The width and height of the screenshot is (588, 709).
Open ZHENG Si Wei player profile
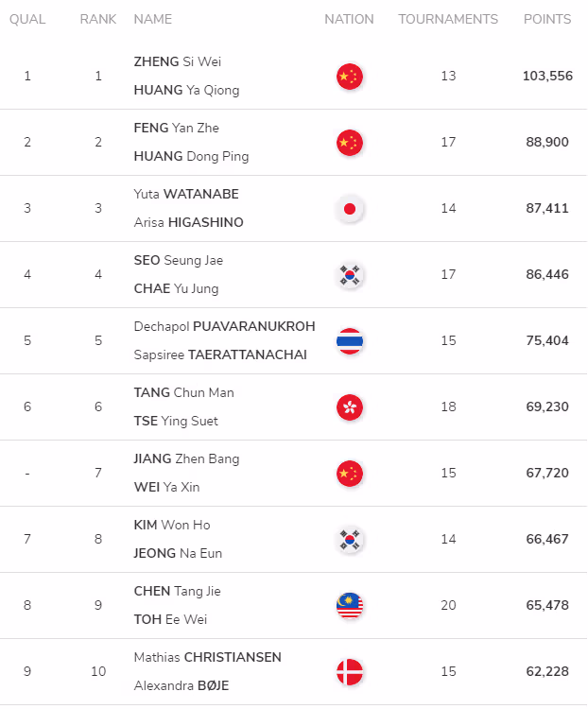(178, 61)
